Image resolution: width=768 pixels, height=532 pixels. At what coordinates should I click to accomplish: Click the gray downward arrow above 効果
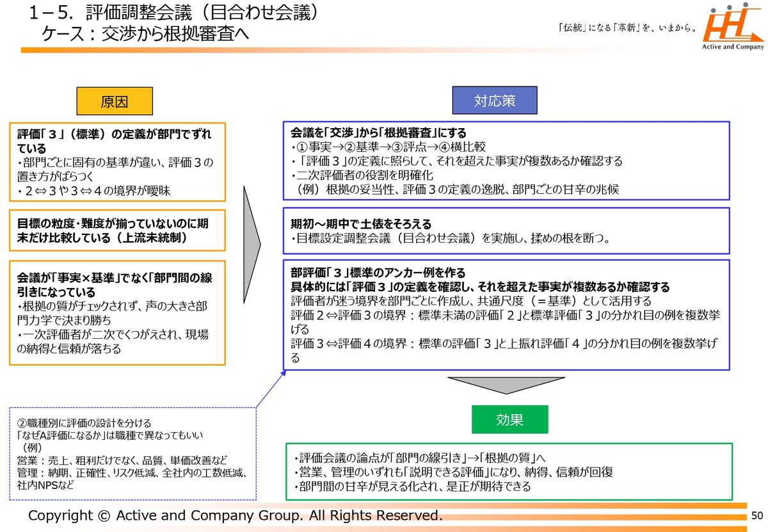click(x=506, y=384)
